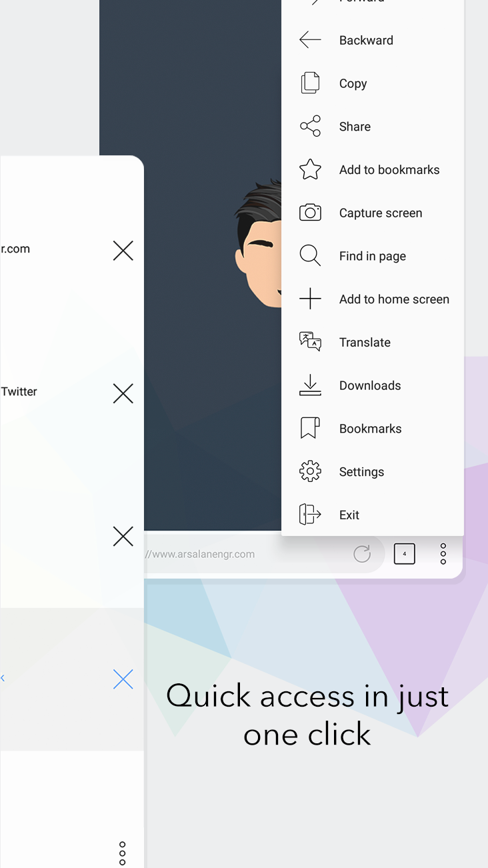Open three-dot menu beside address bar

pos(443,553)
